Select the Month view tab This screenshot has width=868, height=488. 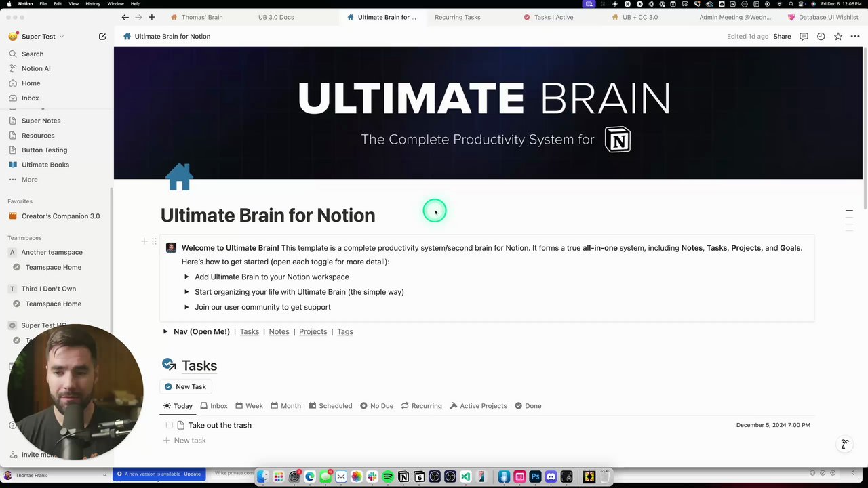[x=285, y=406]
